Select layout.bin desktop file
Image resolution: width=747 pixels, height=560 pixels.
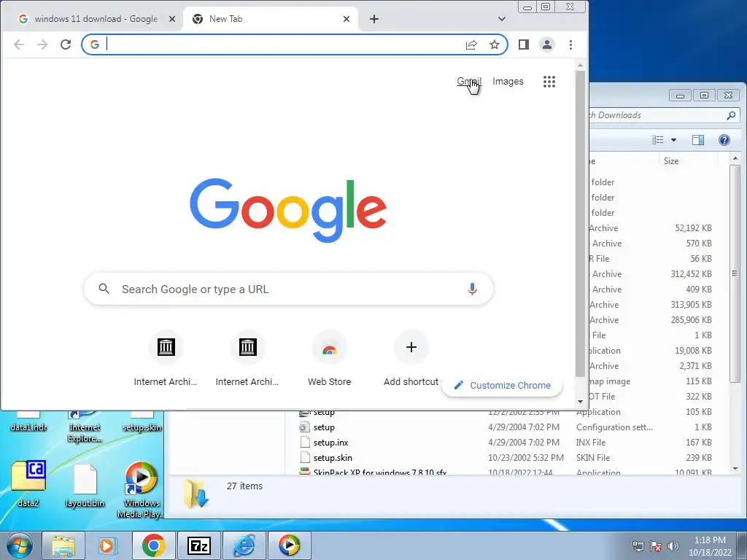pyautogui.click(x=85, y=485)
